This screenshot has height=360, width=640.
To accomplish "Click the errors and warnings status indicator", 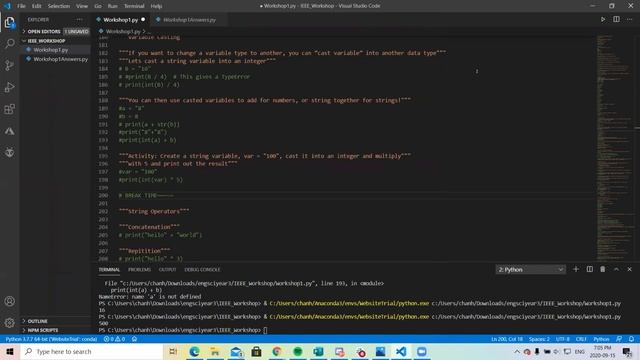I will coord(114,339).
